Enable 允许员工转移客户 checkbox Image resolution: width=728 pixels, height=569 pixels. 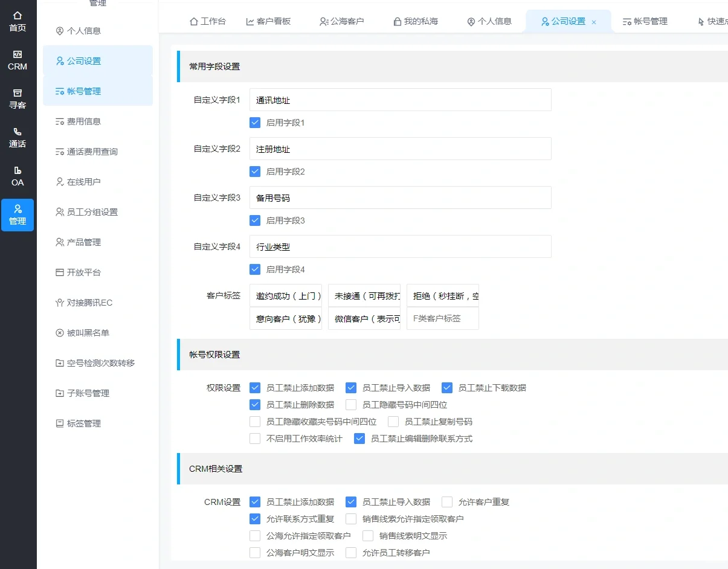click(x=351, y=553)
